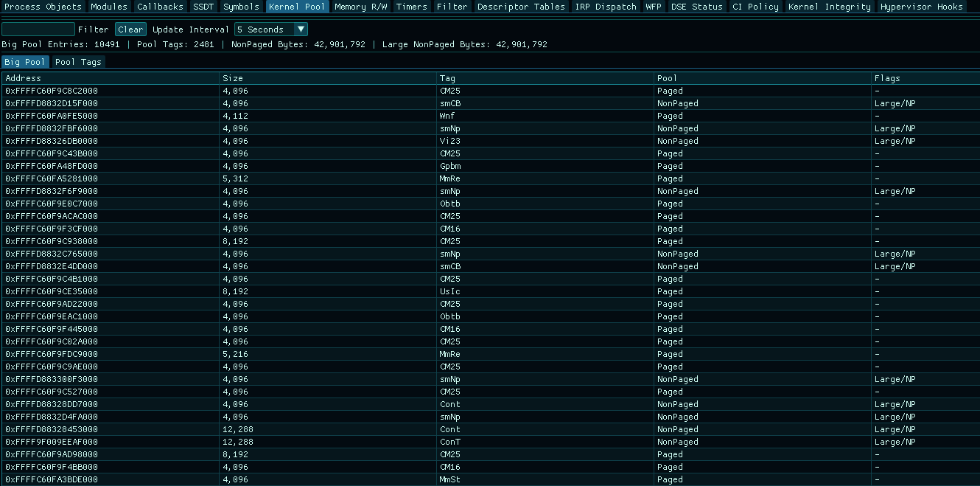
Task: Select address 0xFFFF9F009EEAF000 row
Action: pos(491,442)
